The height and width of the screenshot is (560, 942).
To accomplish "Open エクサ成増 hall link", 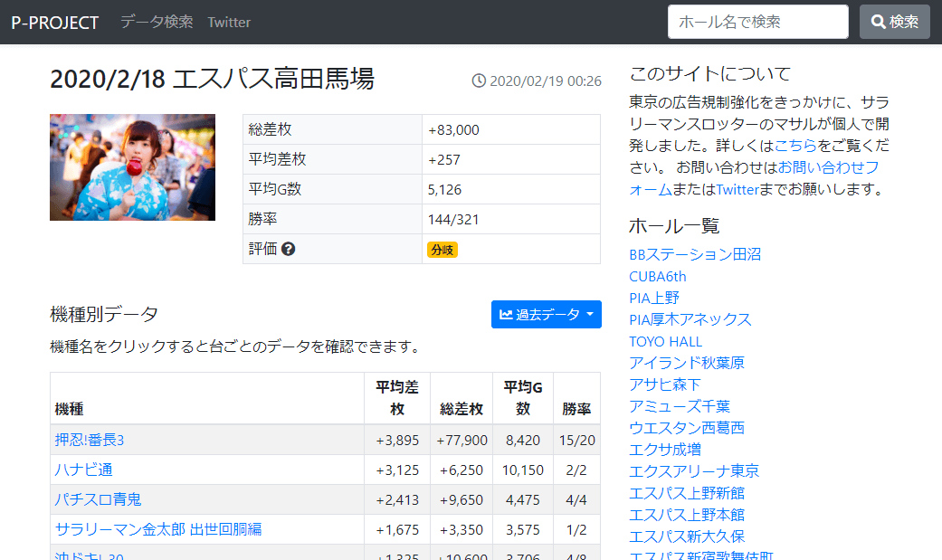I will pyautogui.click(x=665, y=450).
